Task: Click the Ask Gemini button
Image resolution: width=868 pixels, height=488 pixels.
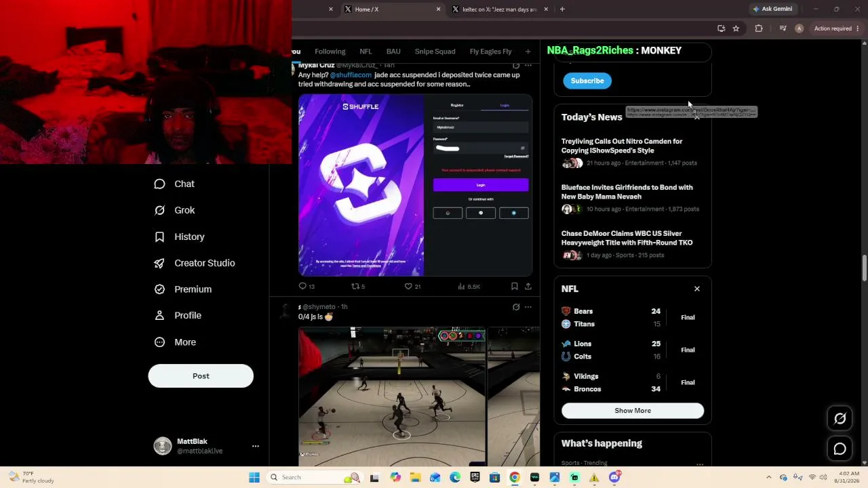Action: [772, 9]
